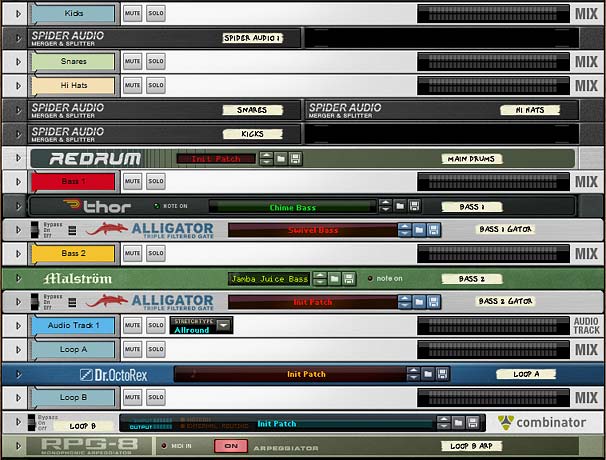
Task: Expand the Redrum Main Drums device
Action: pos(18,158)
